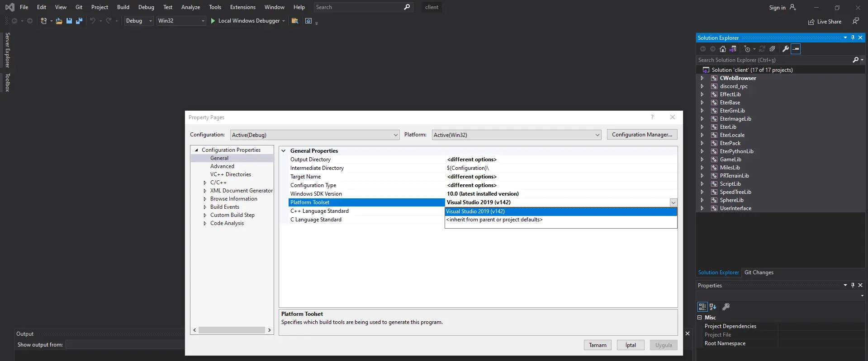Click the Save All toolbar icon

[x=79, y=21]
